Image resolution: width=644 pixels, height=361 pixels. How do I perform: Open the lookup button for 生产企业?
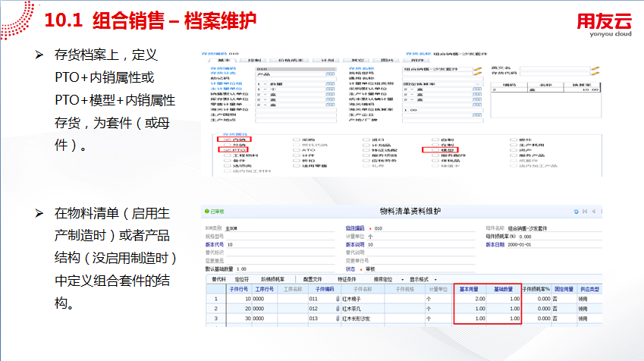coord(477,115)
